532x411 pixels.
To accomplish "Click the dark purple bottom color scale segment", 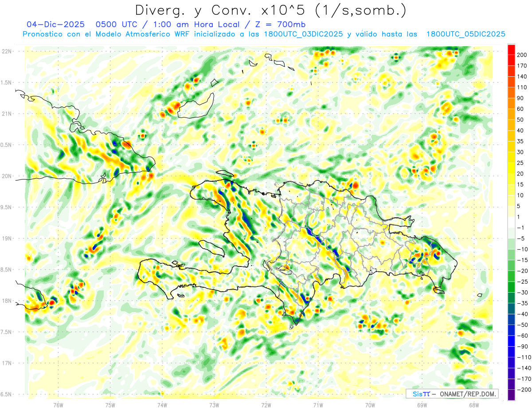I will pos(511,395).
